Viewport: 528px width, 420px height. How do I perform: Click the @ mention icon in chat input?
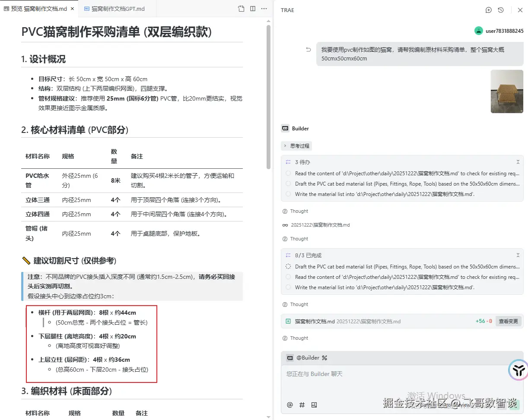290,404
